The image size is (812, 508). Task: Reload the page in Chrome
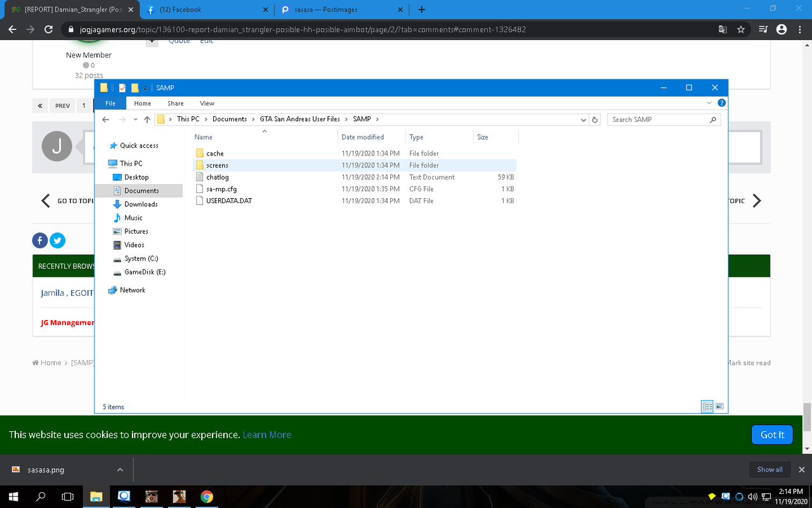[x=48, y=29]
